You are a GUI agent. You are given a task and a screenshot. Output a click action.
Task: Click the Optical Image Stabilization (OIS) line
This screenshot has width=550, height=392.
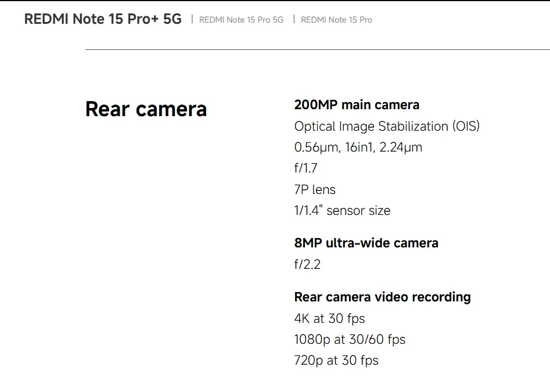(387, 126)
